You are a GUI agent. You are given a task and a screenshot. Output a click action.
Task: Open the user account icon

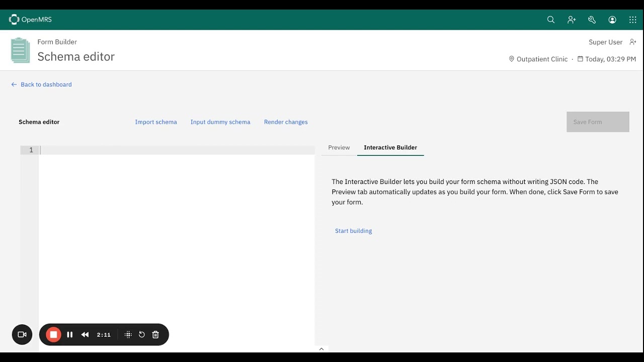coord(612,20)
